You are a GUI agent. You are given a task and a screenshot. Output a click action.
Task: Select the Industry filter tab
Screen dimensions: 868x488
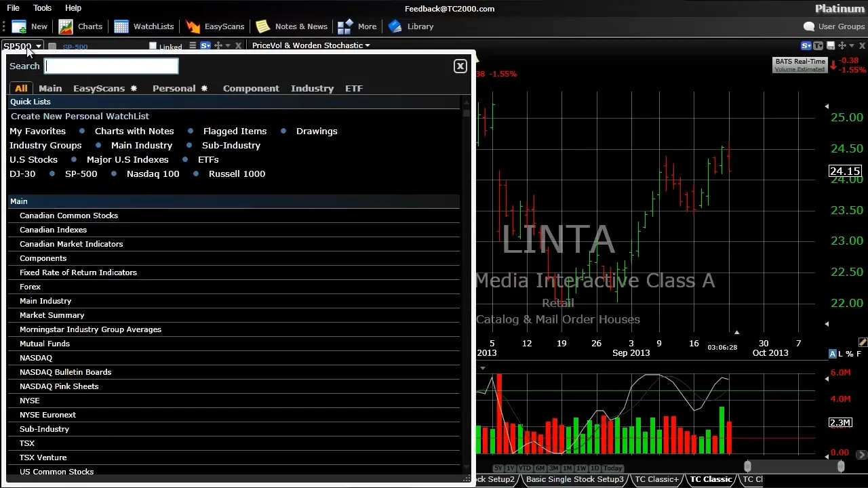tap(312, 88)
